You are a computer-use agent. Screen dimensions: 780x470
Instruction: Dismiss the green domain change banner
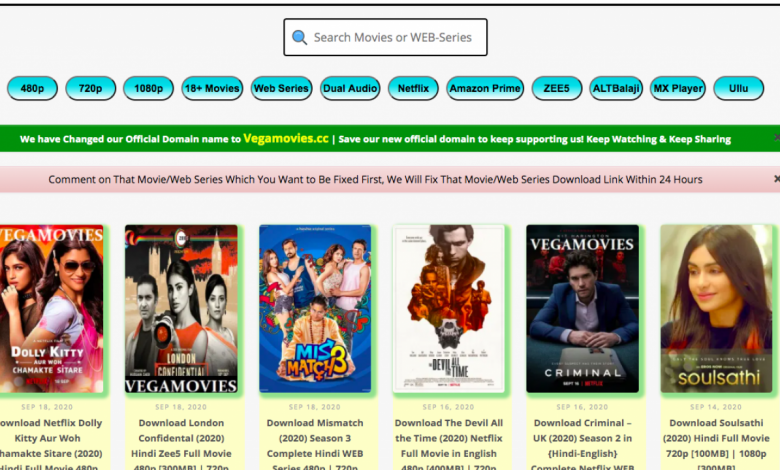pos(777,137)
